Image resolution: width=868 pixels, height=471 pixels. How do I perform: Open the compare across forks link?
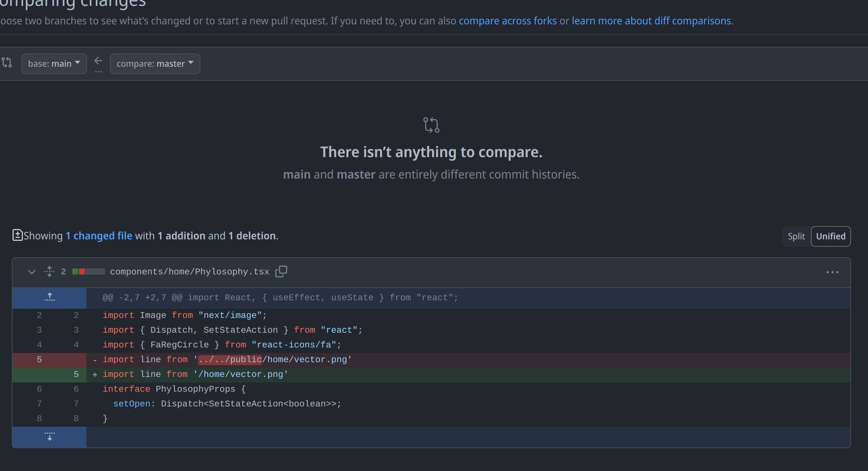[x=507, y=21]
